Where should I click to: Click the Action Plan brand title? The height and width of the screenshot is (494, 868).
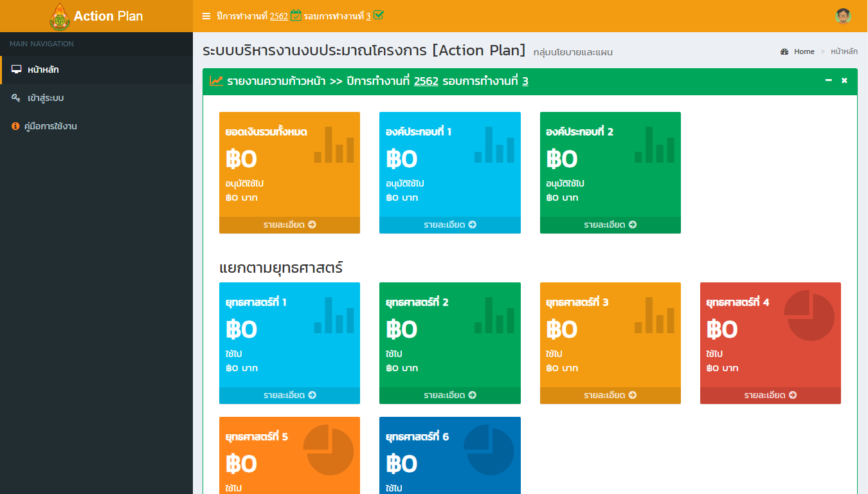click(108, 16)
